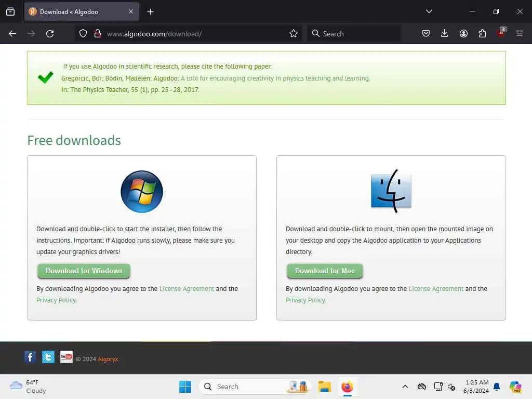Expand the list all tabs chevron
This screenshot has width=532, height=399.
[429, 11]
